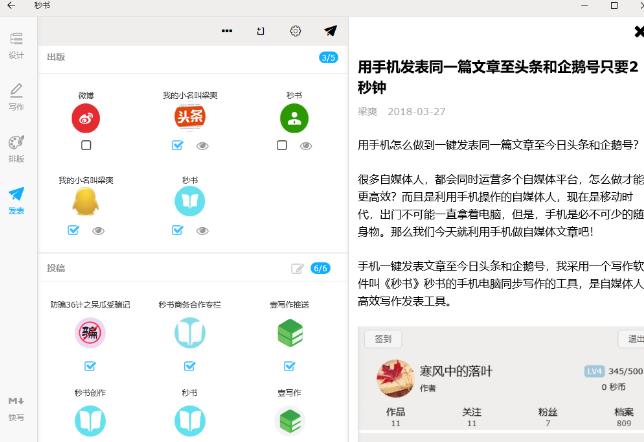The image size is (644, 442).
Task: Click the back arrow in title bar
Action: [10, 5]
